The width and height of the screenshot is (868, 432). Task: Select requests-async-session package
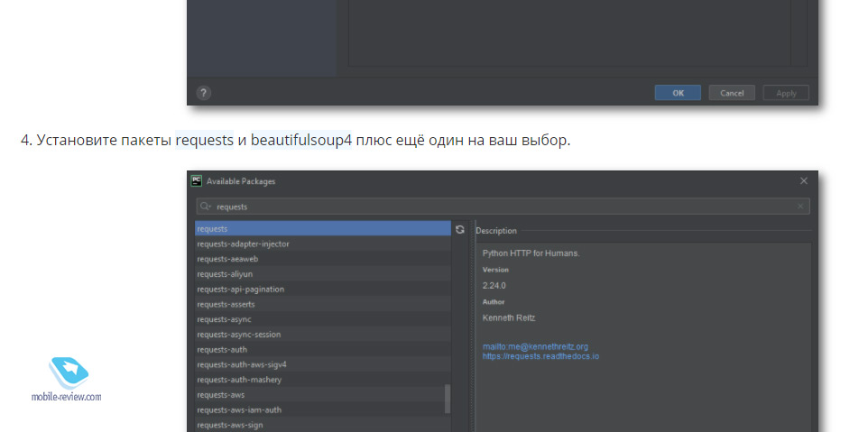(x=323, y=334)
